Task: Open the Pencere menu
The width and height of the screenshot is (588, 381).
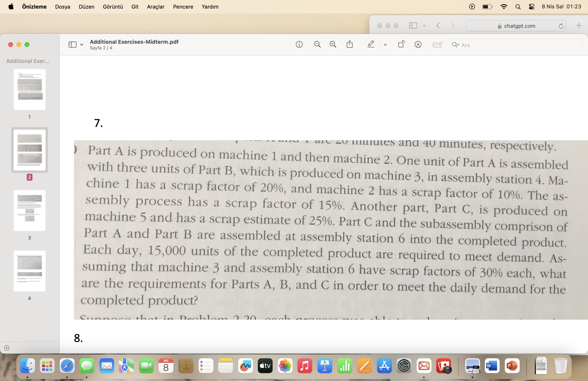Action: pyautogui.click(x=183, y=7)
